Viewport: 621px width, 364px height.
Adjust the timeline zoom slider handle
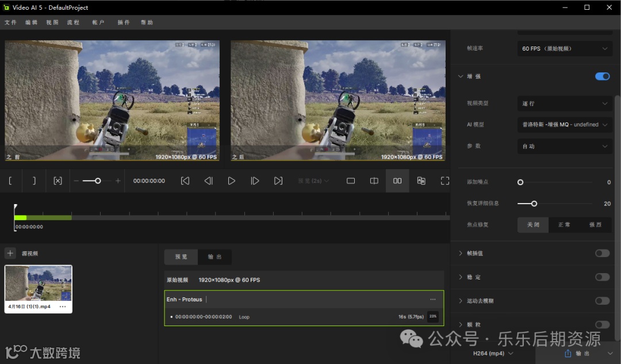(x=97, y=181)
